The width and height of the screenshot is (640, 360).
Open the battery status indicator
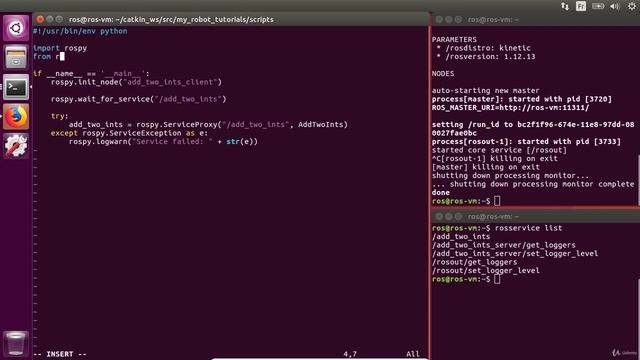[598, 6]
